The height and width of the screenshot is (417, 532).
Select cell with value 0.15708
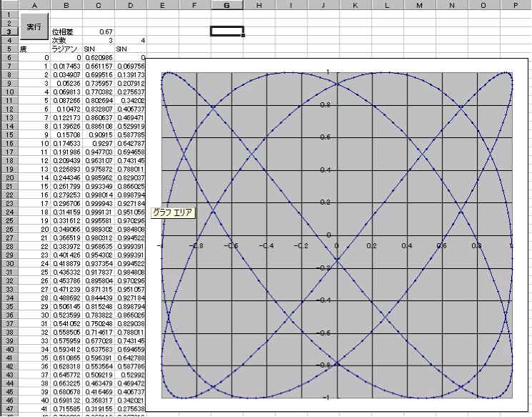[66, 135]
